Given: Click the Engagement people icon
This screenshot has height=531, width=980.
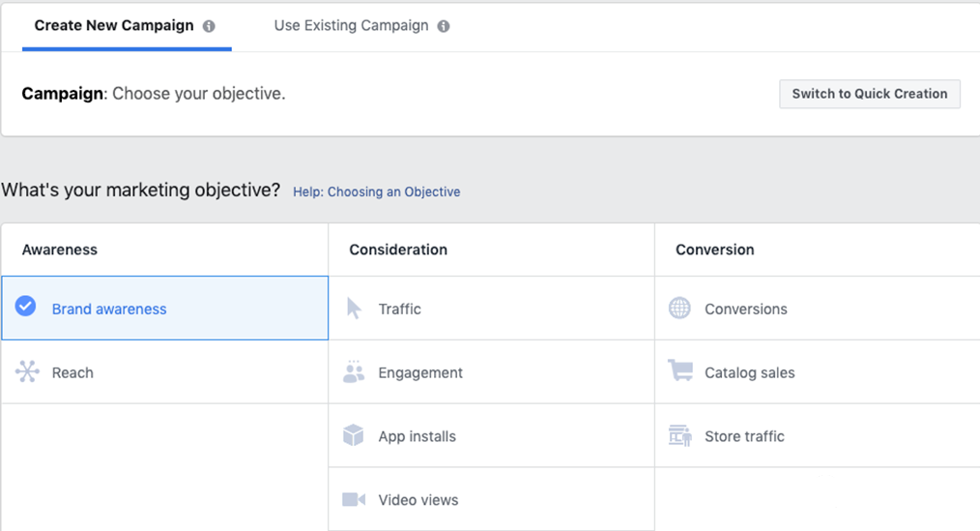Looking at the screenshot, I should pos(354,372).
